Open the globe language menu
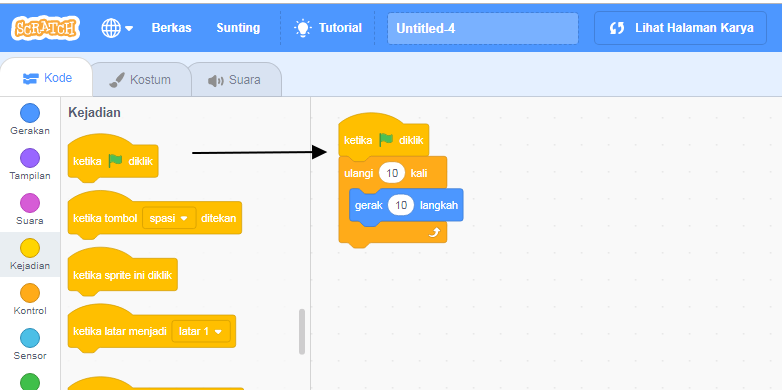The width and height of the screenshot is (782, 390). [x=117, y=28]
